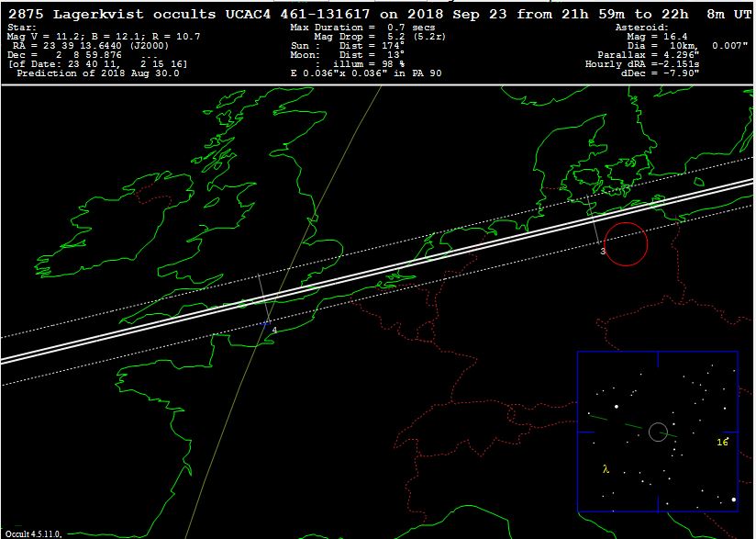Click the event title with Lagerkvist occultation
The image size is (756, 539).
coord(377,14)
